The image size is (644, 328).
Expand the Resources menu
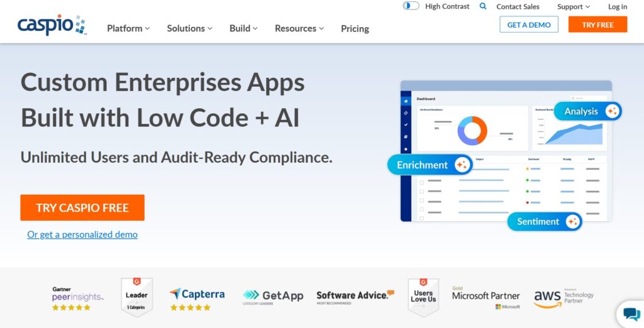[299, 28]
